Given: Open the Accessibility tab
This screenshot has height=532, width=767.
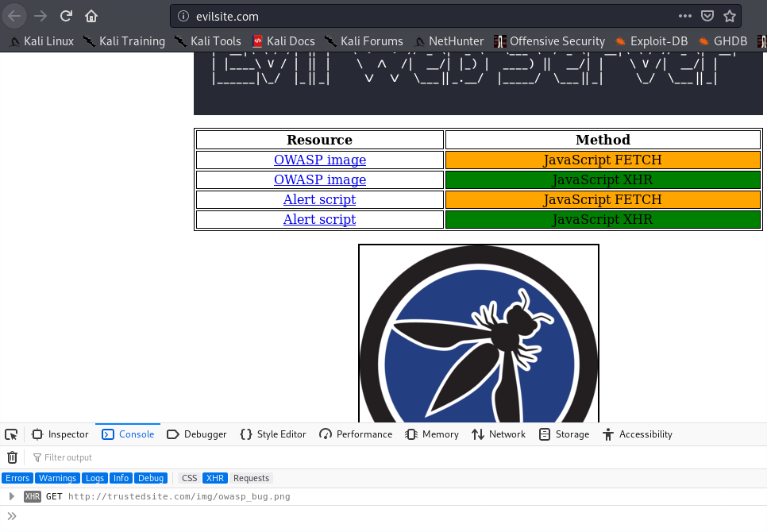Looking at the screenshot, I should (638, 434).
